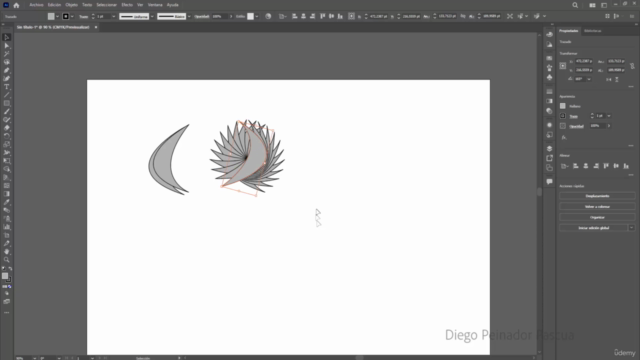Select the Direct Selection tool
Image resolution: width=640 pixels, height=360 pixels.
[x=7, y=46]
